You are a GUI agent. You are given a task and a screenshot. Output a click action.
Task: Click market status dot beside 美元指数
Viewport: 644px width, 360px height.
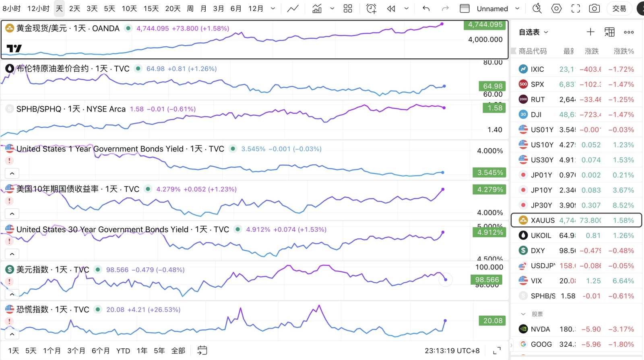98,269
